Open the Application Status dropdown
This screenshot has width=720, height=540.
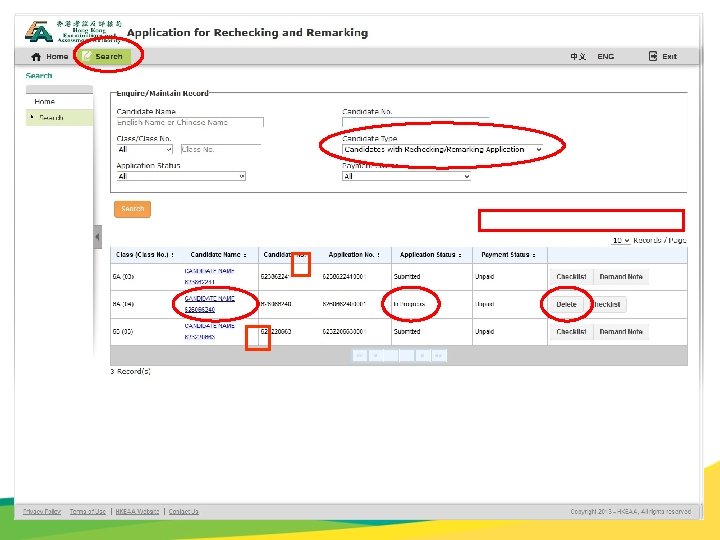tap(181, 176)
